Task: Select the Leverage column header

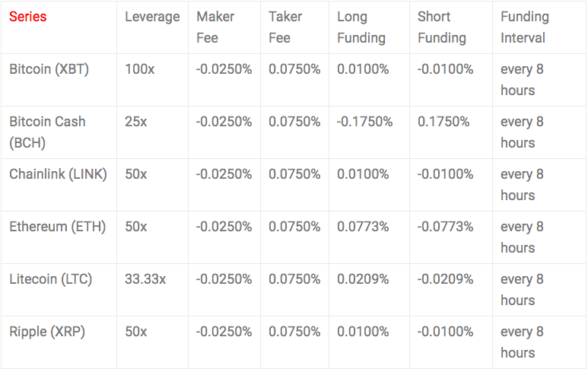Action: [x=152, y=17]
